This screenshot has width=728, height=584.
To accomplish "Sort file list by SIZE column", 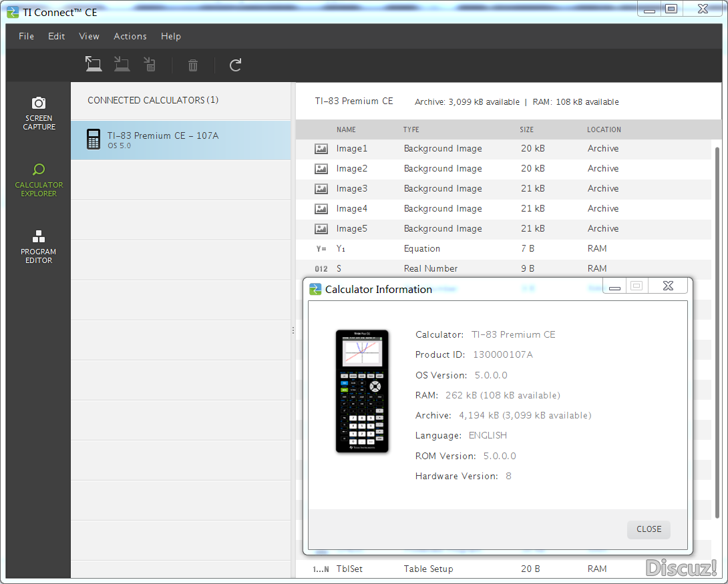I will 526,130.
